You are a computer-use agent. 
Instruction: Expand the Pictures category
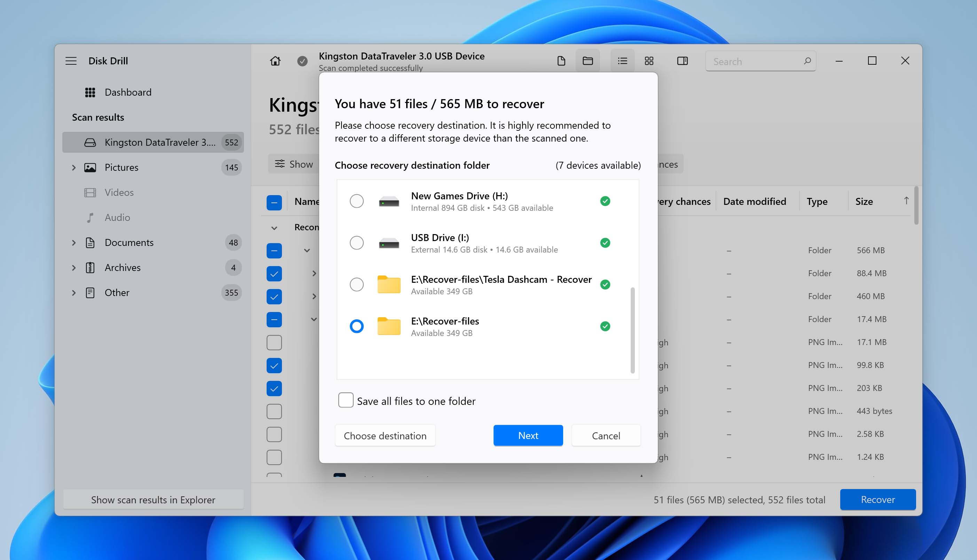point(73,167)
